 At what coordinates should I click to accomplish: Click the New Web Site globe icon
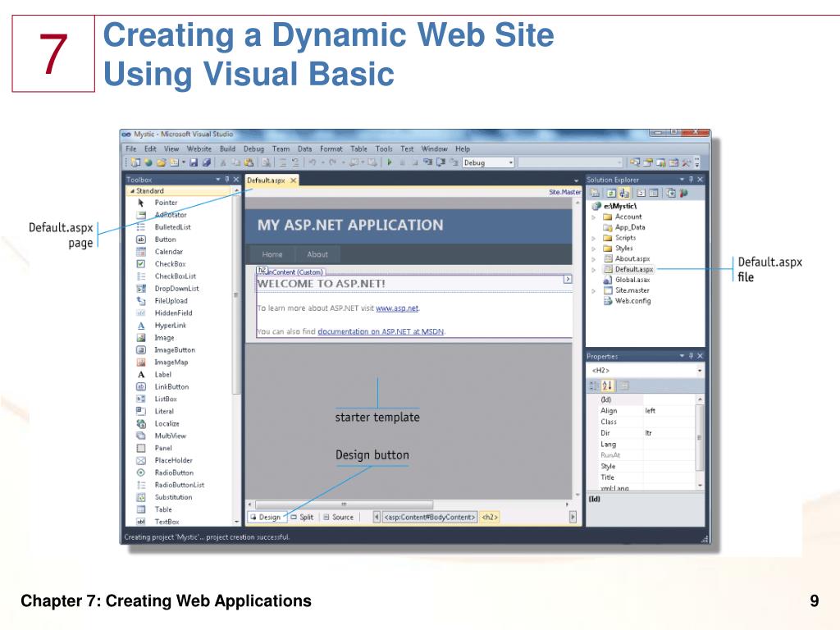pos(148,162)
